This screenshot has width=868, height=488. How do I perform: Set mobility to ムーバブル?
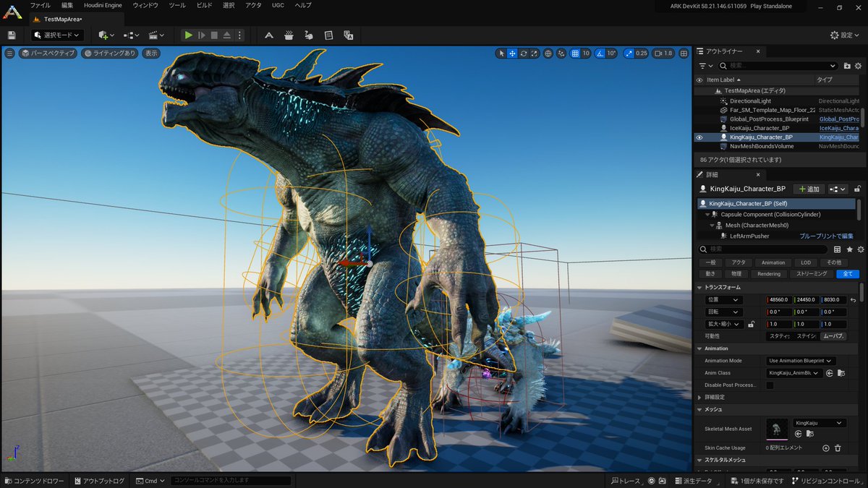833,336
